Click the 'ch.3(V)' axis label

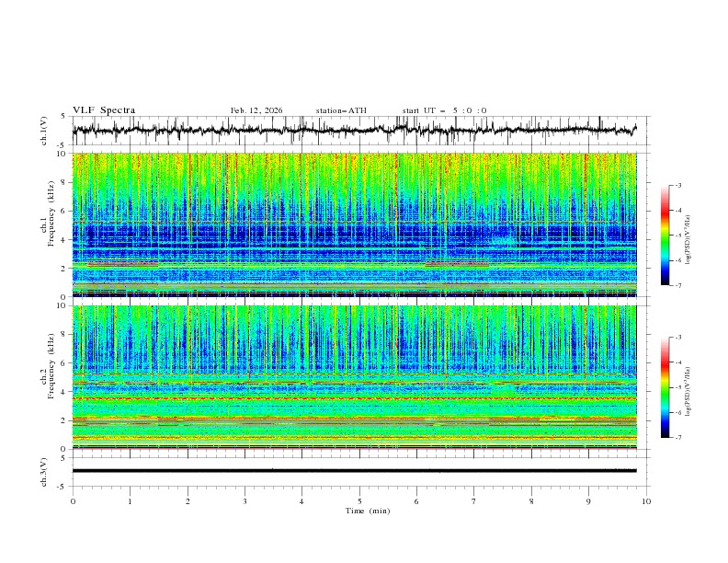[x=44, y=472]
